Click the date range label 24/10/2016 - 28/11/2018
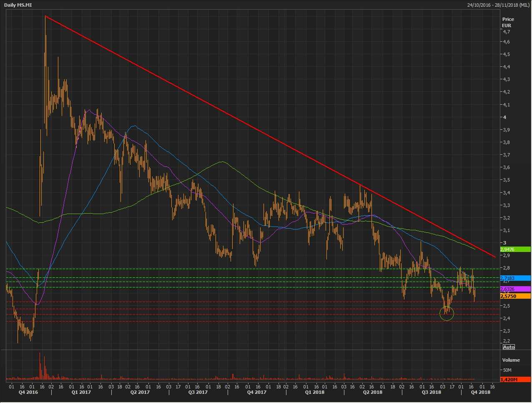The height and width of the screenshot is (403, 532). 498,5
